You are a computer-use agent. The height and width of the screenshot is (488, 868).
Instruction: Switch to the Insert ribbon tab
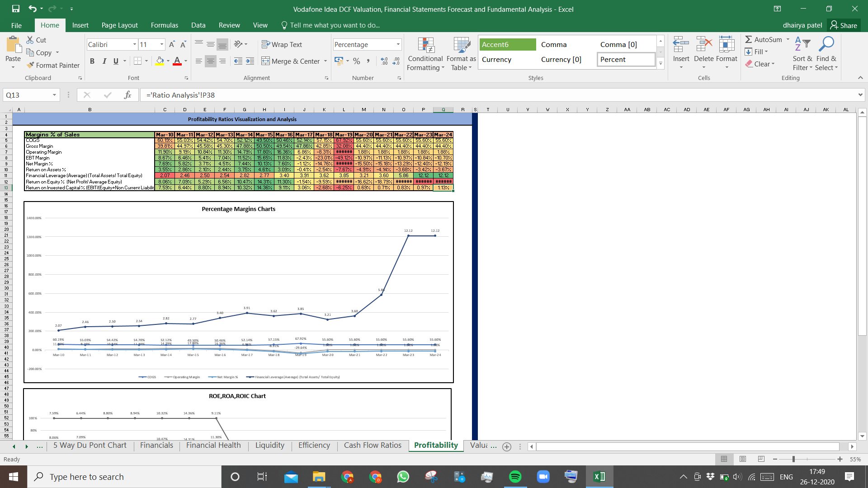tap(80, 25)
